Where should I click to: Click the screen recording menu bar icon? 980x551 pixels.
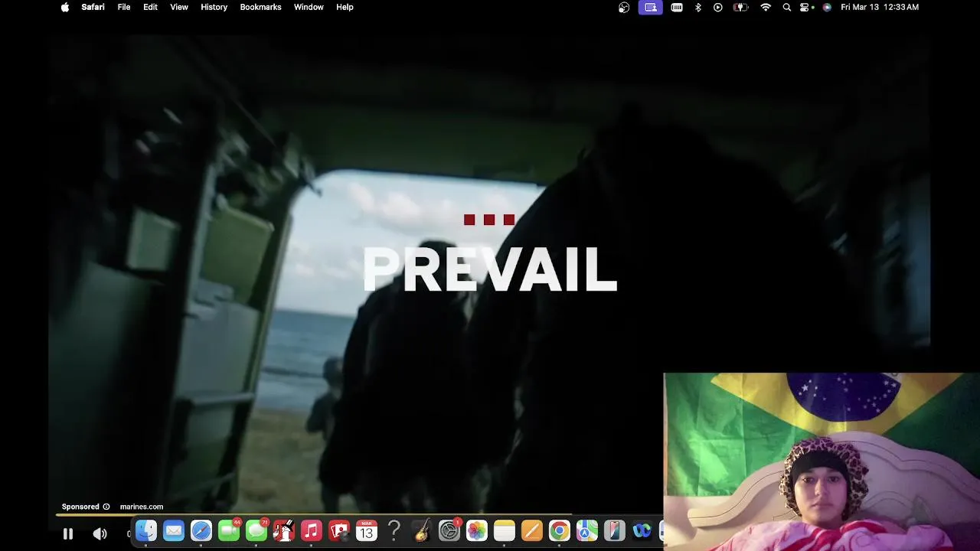point(651,7)
